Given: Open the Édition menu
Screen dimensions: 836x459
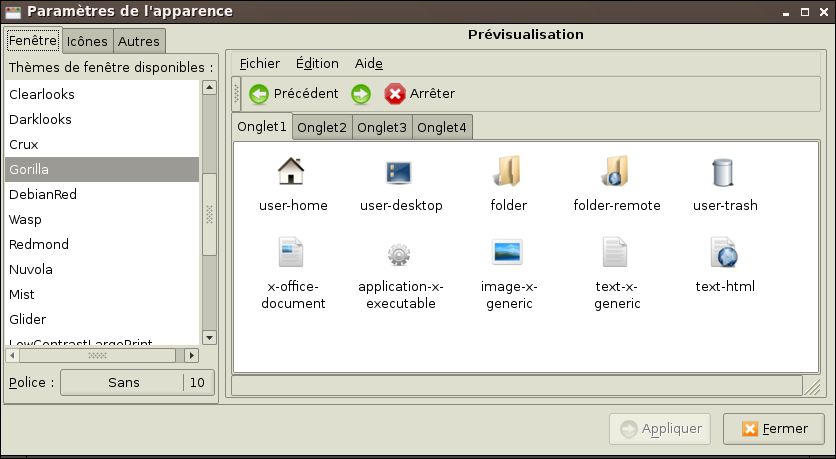Looking at the screenshot, I should [317, 63].
